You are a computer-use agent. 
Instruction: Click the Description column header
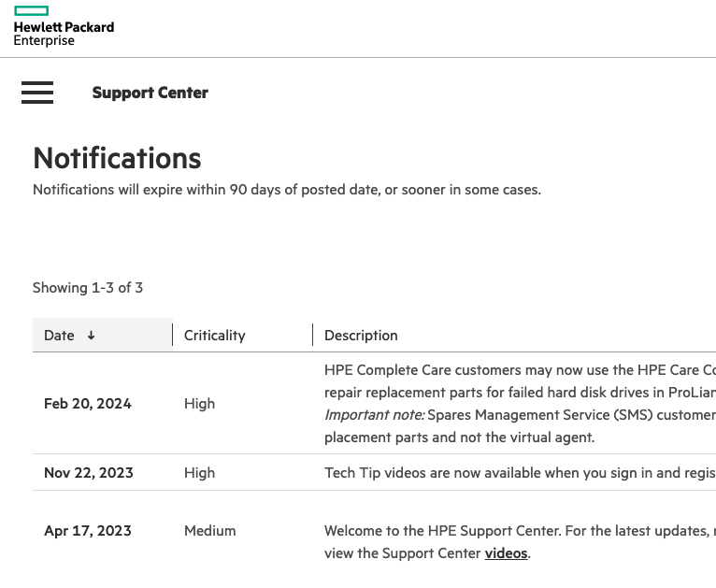pyautogui.click(x=361, y=336)
